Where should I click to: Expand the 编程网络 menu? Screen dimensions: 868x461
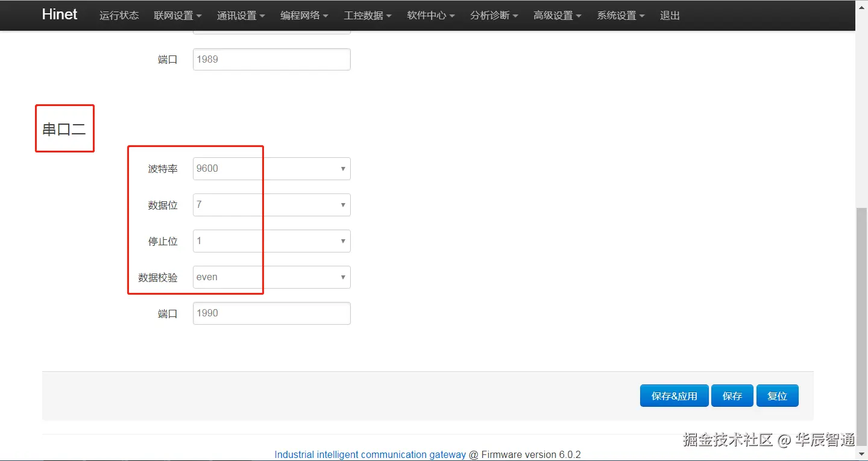[x=304, y=16]
